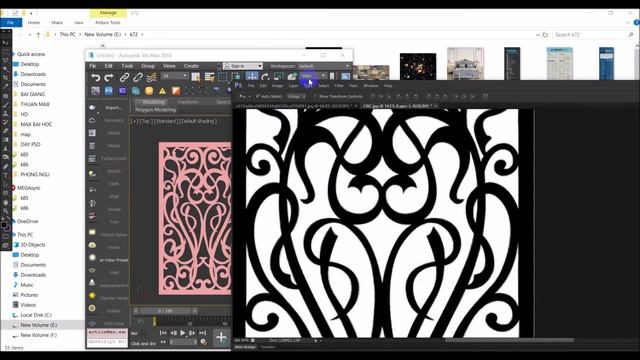Viewport: 640px width, 360px height.
Task: Select starry night image thumbnail
Action: coord(418,66)
